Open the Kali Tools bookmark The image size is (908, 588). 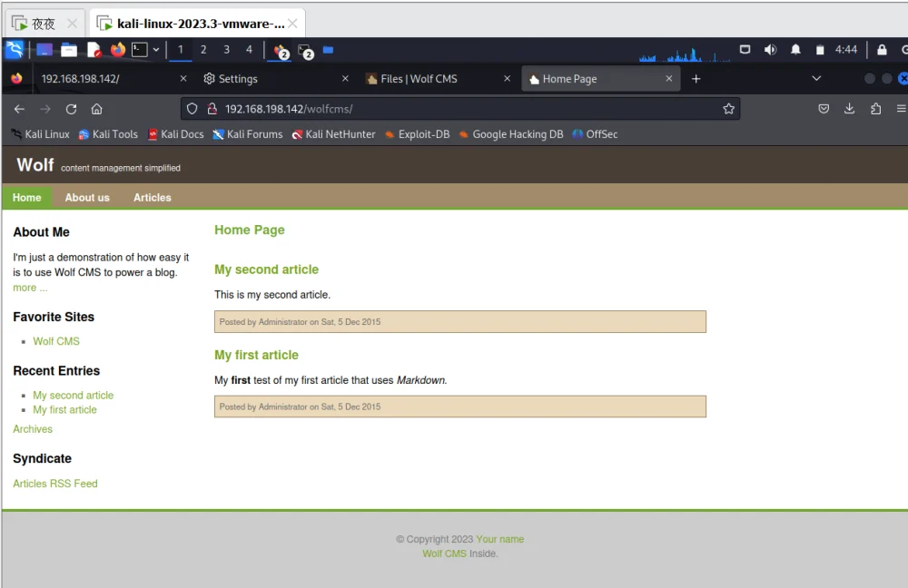108,134
